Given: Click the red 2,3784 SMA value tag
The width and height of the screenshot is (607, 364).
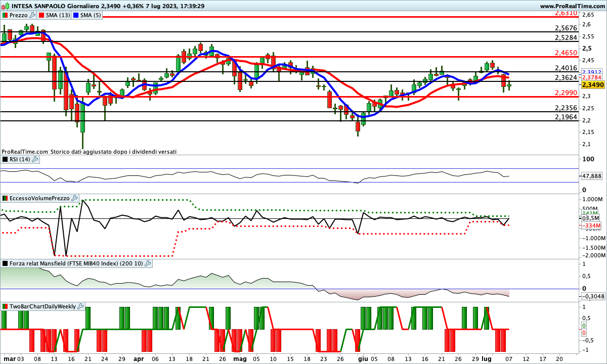Looking at the screenshot, I should (x=592, y=78).
